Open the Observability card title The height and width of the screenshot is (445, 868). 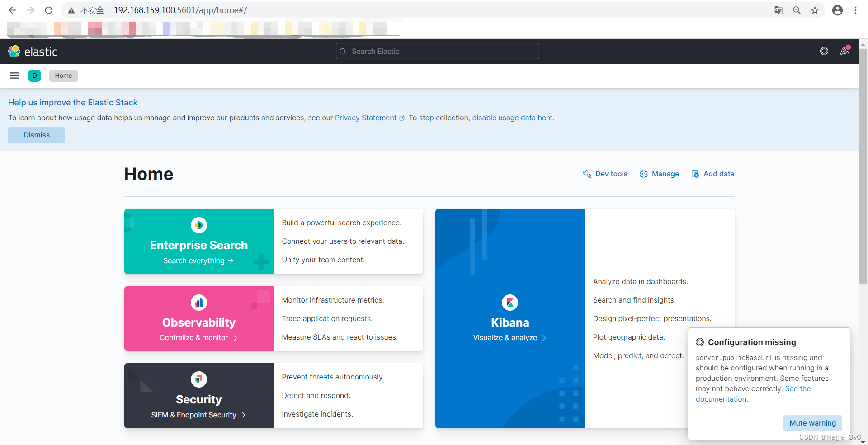pyautogui.click(x=199, y=322)
